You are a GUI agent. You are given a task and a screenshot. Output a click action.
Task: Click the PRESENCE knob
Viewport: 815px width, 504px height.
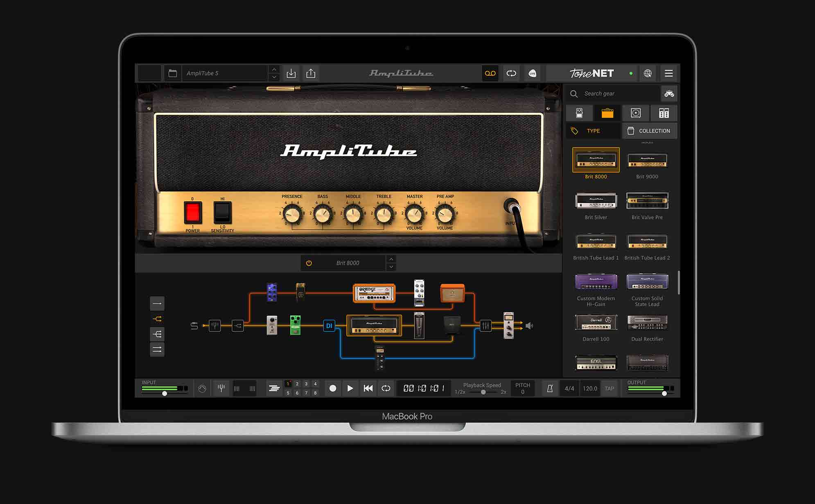coord(292,214)
